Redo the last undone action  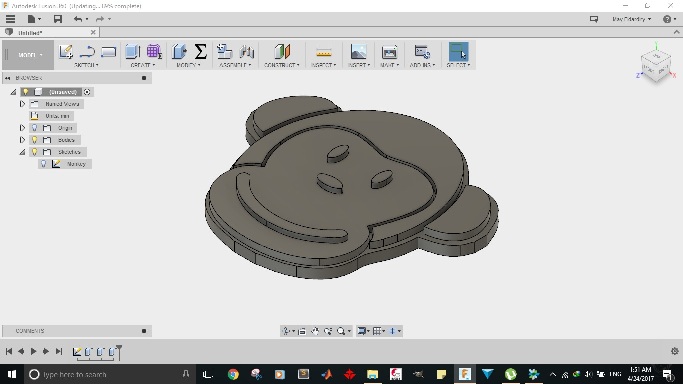coord(100,19)
